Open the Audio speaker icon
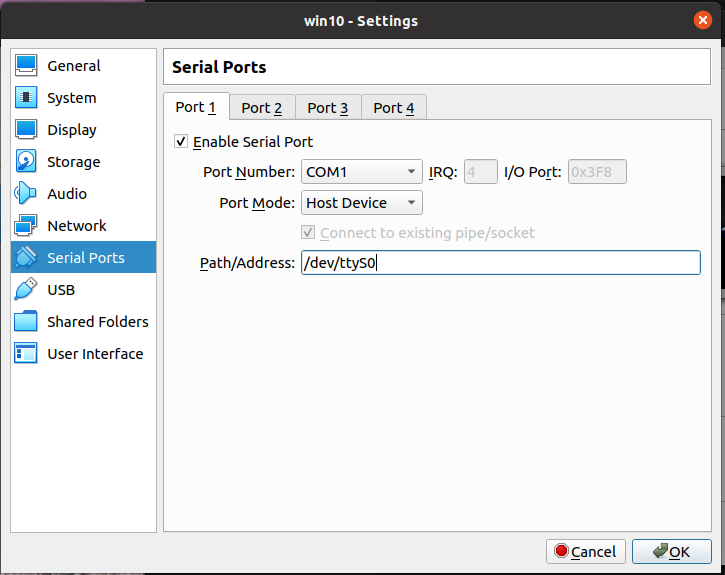The image size is (725, 575). point(26,193)
